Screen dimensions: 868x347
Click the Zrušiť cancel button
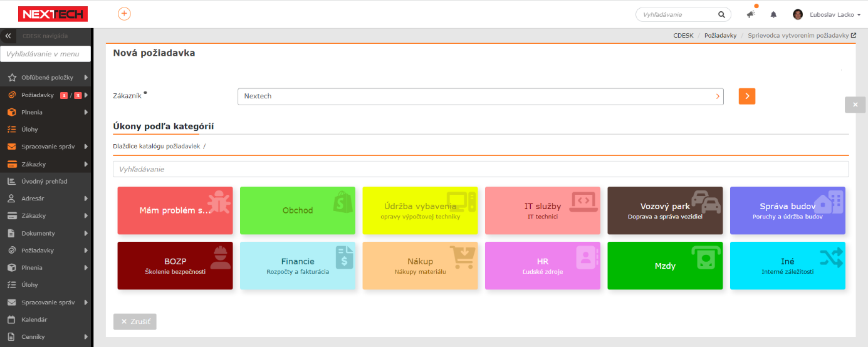tap(135, 321)
